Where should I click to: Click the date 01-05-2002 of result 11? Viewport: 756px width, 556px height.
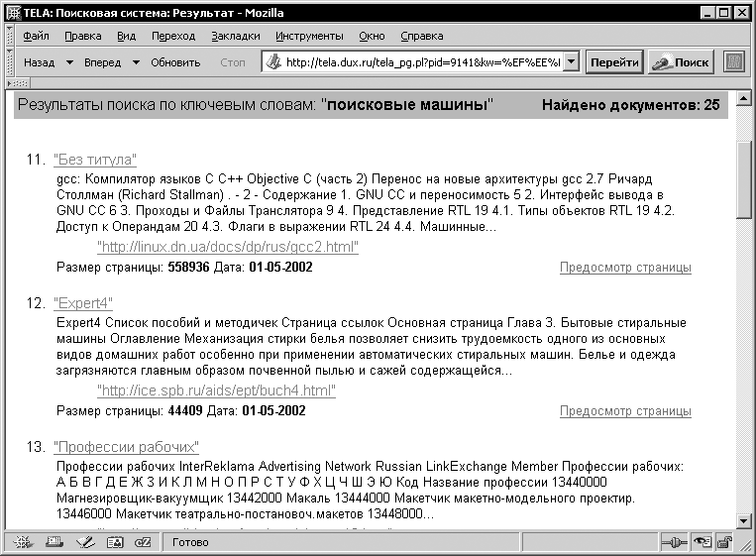pos(280,268)
